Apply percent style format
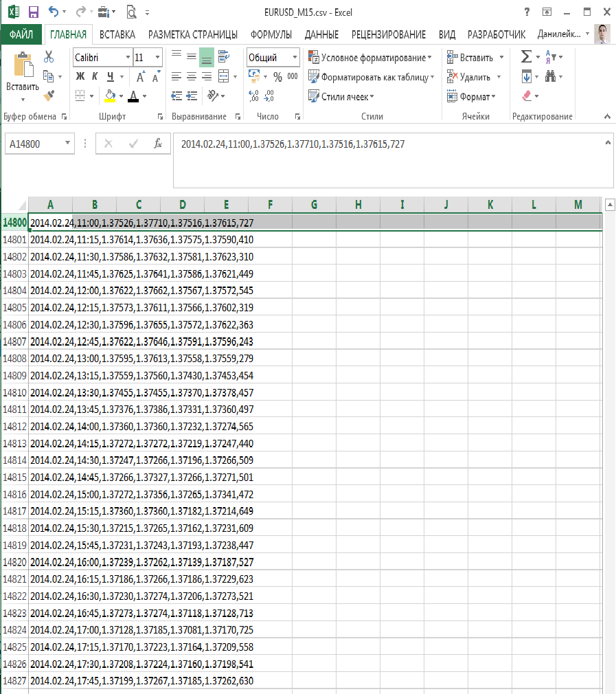The width and height of the screenshot is (616, 694). [277, 77]
